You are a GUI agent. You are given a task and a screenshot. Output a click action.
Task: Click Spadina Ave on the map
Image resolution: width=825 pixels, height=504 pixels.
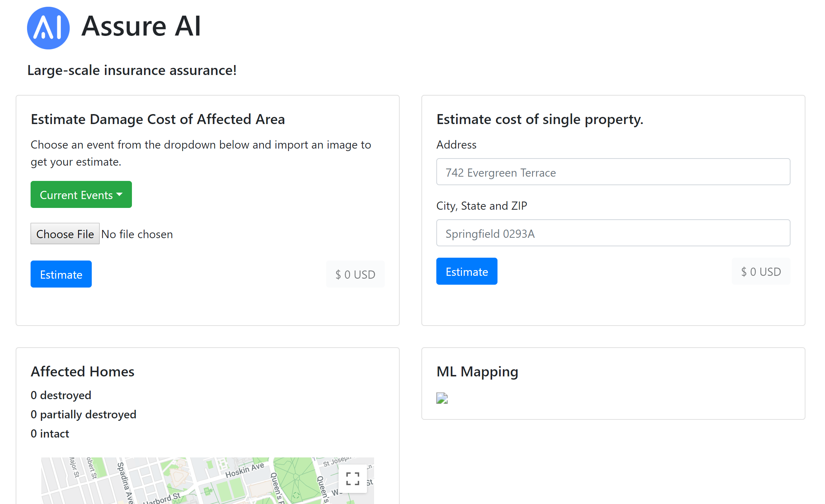tap(125, 483)
